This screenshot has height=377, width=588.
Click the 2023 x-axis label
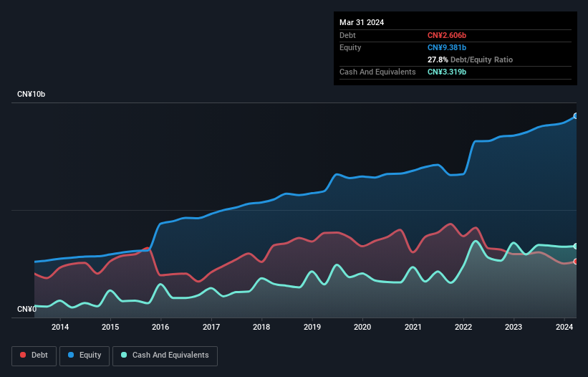click(x=514, y=327)
